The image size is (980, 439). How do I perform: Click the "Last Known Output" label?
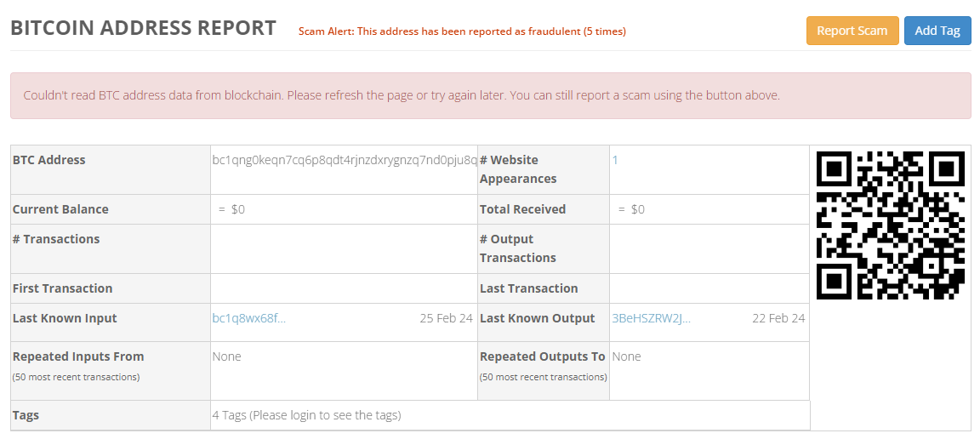pos(538,318)
